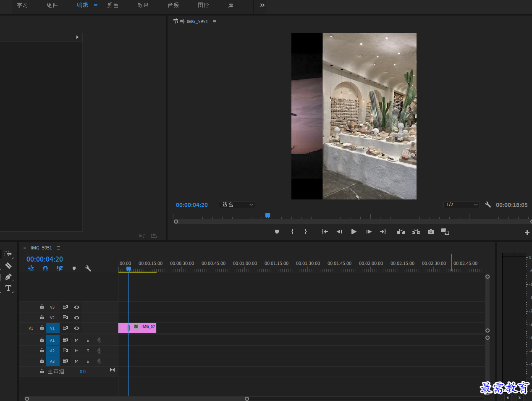Switch to the 组件 workspace
532x401 pixels.
[52, 5]
